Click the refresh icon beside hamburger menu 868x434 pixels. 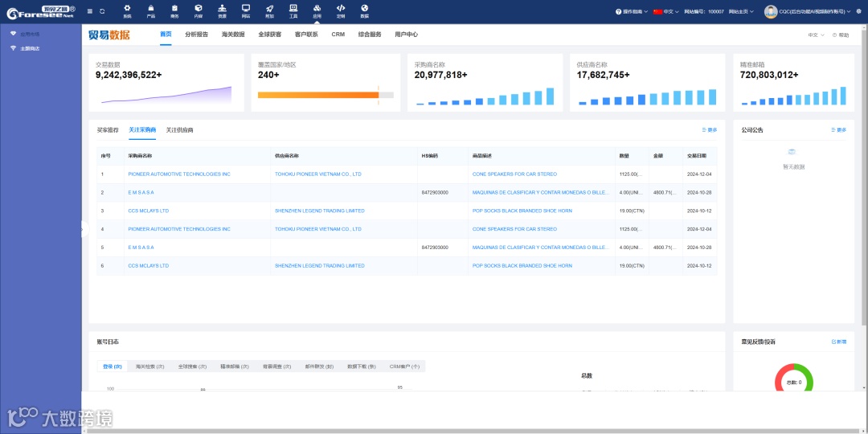pos(102,11)
